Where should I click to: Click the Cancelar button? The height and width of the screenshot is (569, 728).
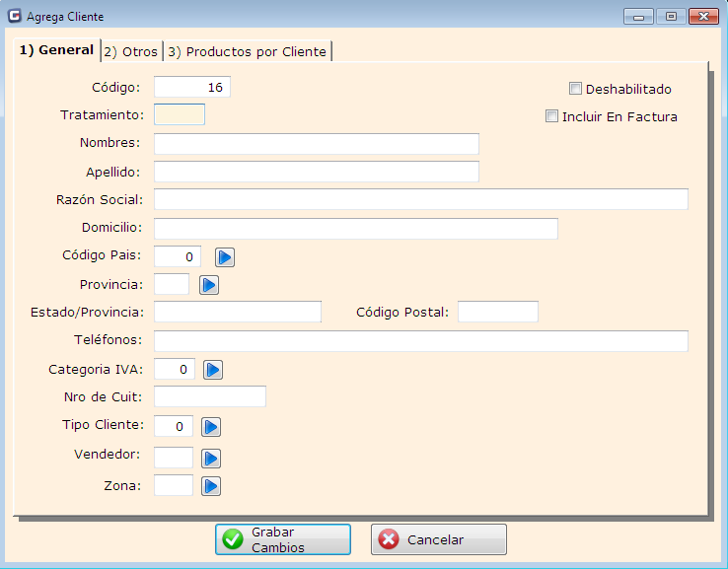point(438,539)
